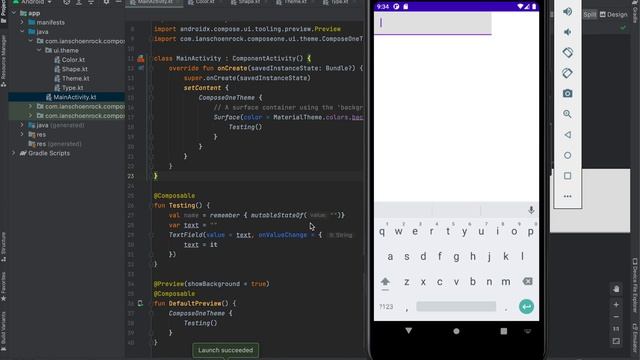Click emulator home circle button

pyautogui.click(x=567, y=156)
